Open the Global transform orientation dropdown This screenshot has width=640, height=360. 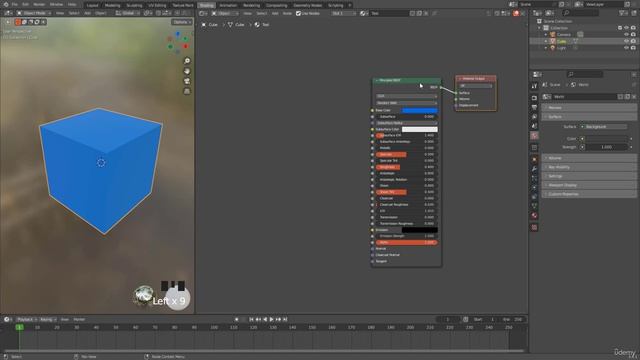127,13
